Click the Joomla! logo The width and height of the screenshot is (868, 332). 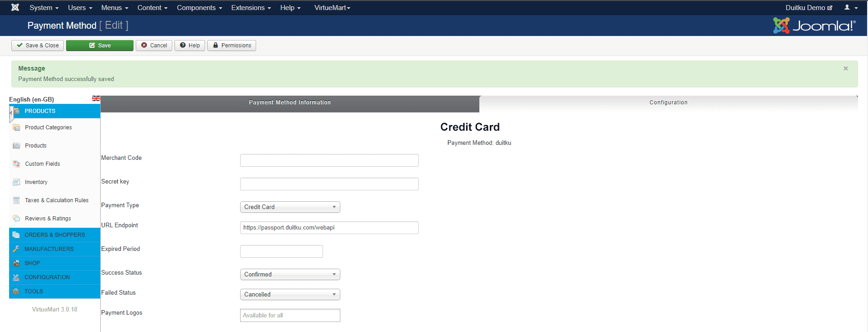click(814, 26)
